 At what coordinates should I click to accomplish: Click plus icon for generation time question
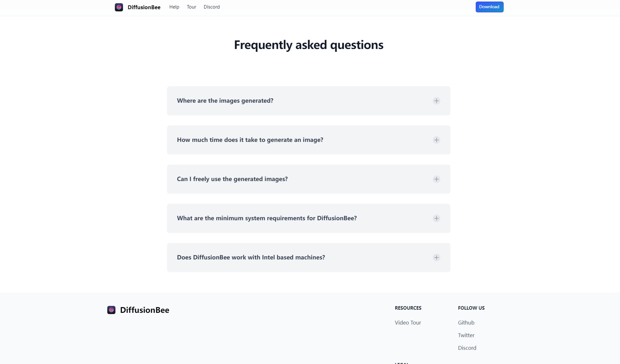click(437, 140)
